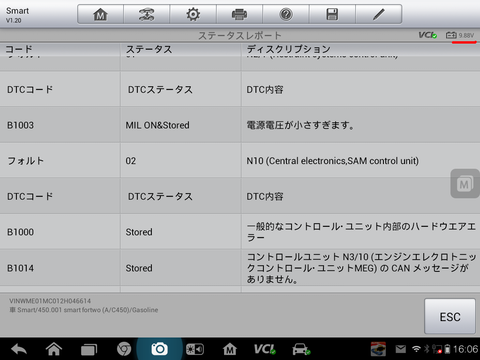
Task: Tap the battery voltage icon
Action: (x=451, y=35)
